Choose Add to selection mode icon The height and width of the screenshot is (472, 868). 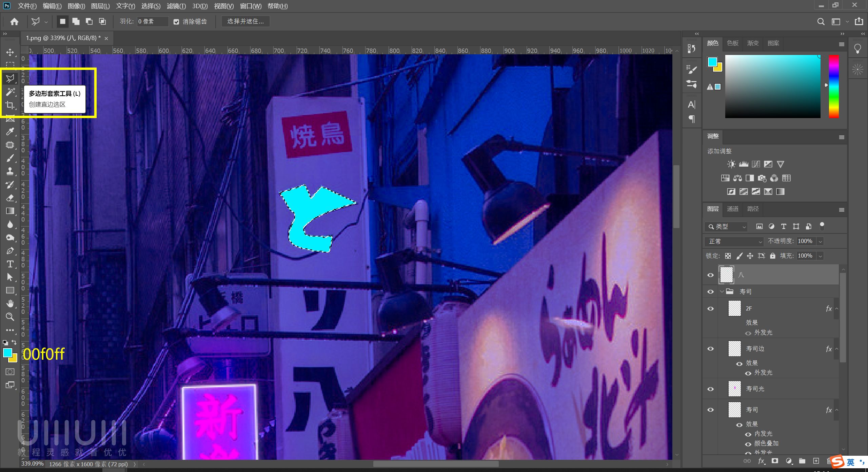point(76,21)
